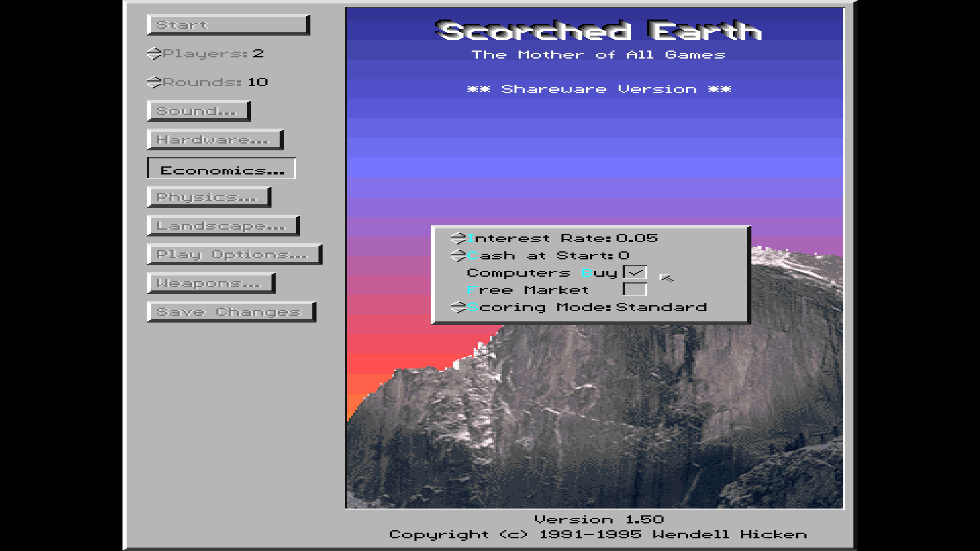
Task: Click the Rounds up-down arrow icon
Action: pyautogui.click(x=153, y=82)
